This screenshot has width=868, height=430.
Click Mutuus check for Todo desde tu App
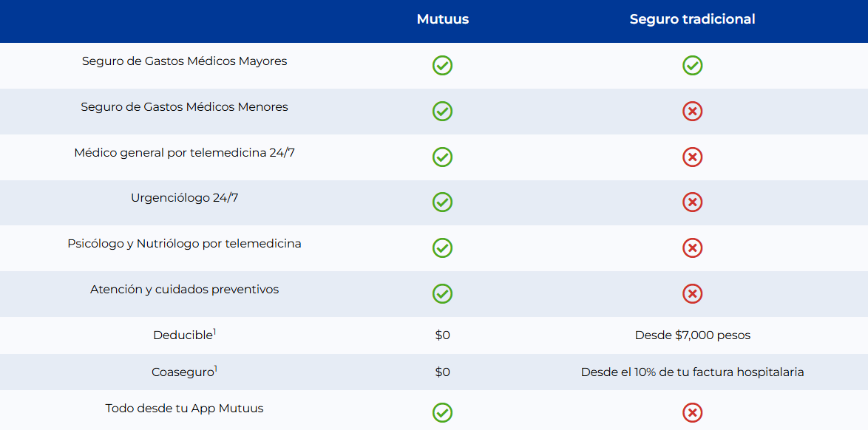tap(442, 412)
